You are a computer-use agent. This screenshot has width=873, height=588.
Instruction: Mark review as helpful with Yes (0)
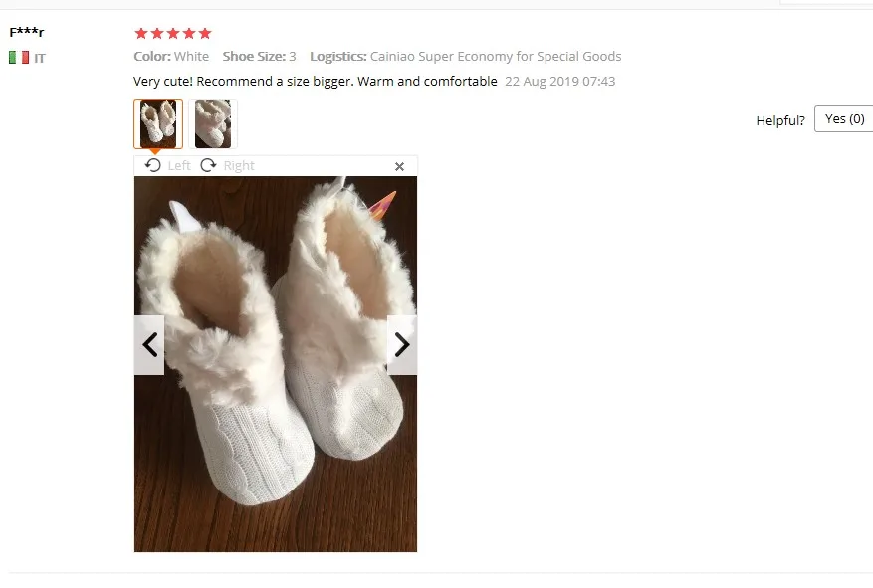tap(843, 119)
